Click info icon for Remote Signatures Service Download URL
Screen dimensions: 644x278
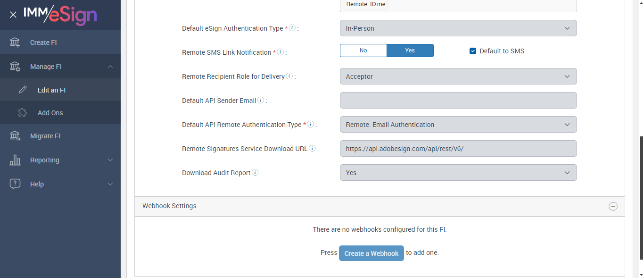pos(312,149)
